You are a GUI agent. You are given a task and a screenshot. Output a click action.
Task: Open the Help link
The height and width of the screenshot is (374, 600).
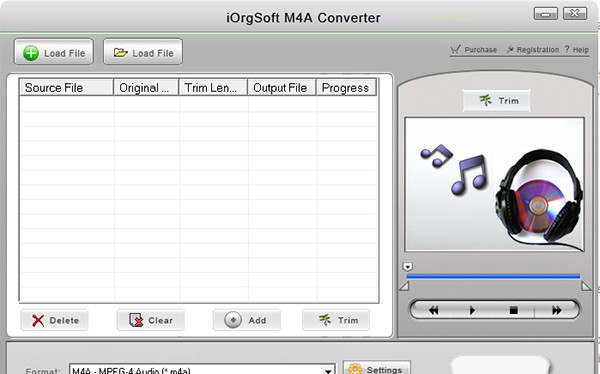coord(576,49)
